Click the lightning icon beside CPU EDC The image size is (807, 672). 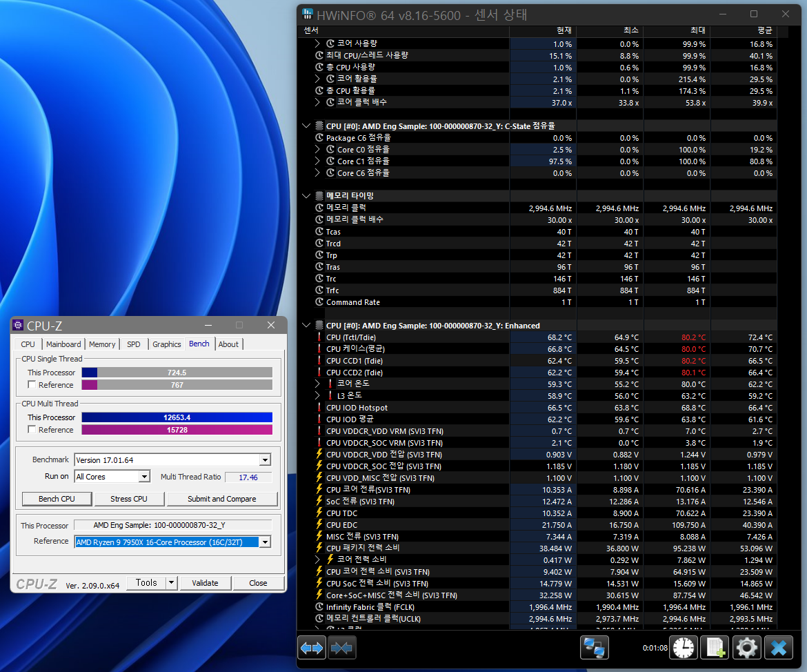pos(319,525)
